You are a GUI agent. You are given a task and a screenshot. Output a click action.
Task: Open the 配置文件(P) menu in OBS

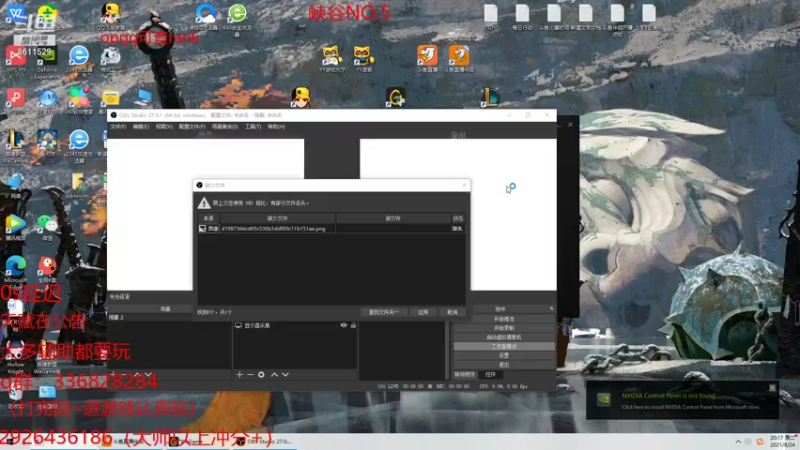[192, 127]
